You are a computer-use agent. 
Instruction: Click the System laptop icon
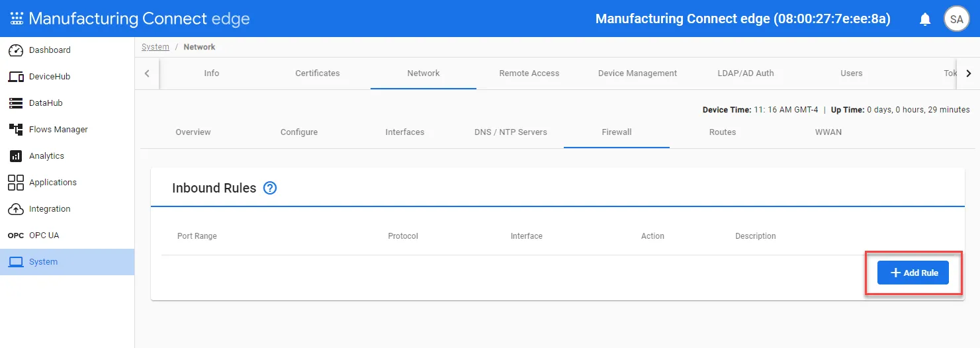pyautogui.click(x=16, y=262)
